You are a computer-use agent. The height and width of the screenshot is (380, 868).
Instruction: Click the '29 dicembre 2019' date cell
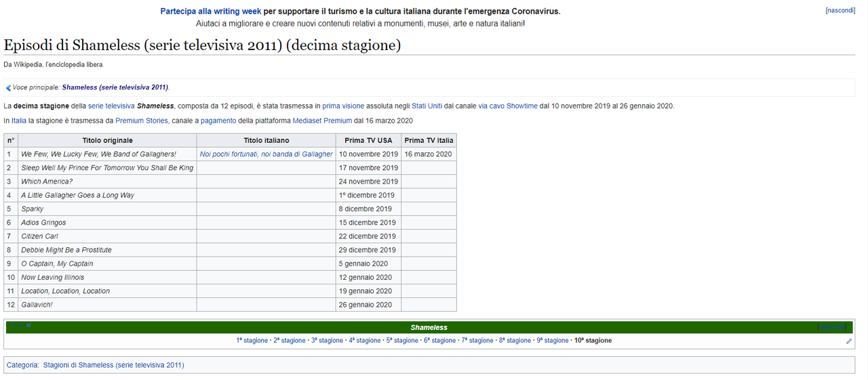(x=369, y=250)
